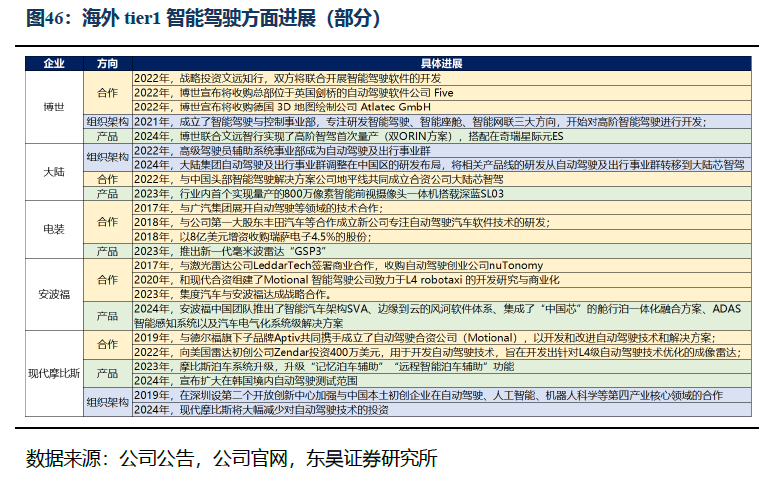The image size is (771, 483).
Task: Click the 现代摩比斯 company cell
Action: (x=54, y=373)
